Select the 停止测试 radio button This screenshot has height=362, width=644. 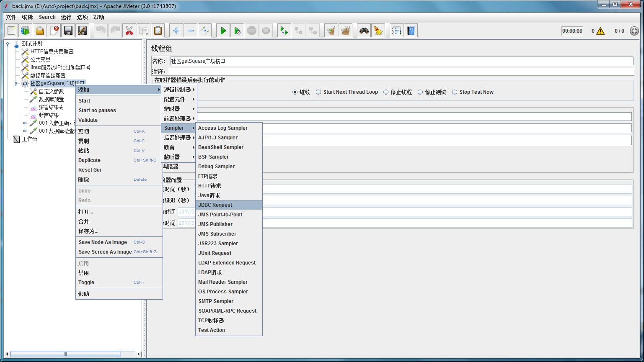pyautogui.click(x=420, y=92)
